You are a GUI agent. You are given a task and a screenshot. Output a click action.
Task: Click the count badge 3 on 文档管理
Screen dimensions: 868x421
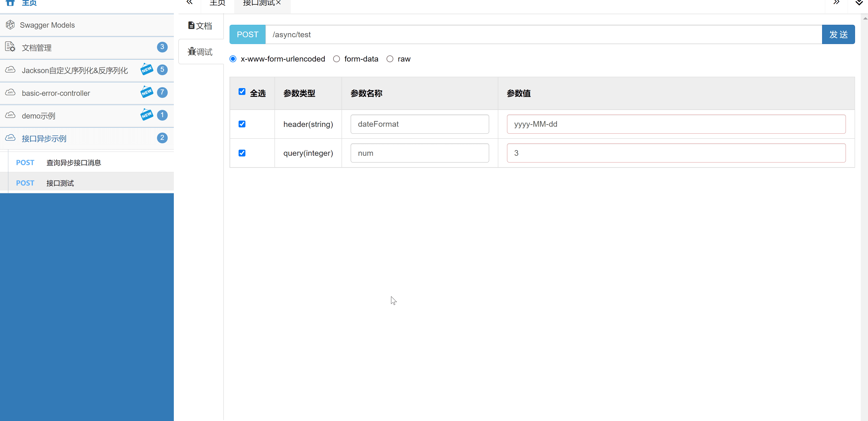(x=162, y=47)
